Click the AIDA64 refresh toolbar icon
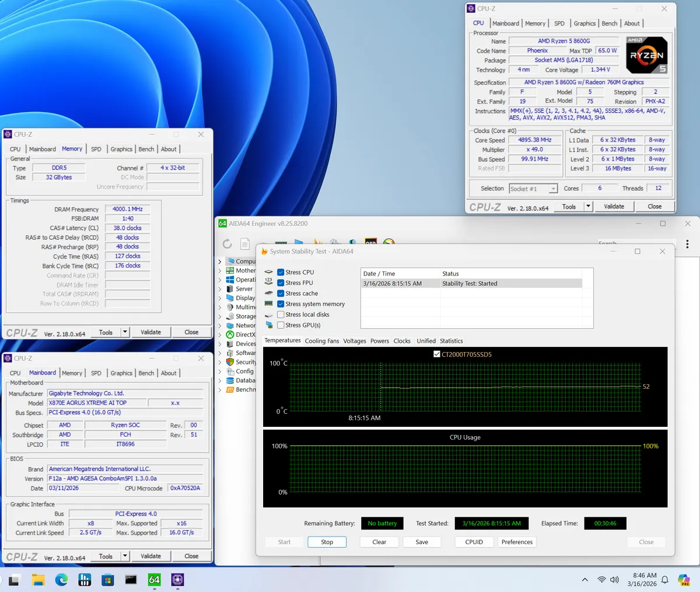The width and height of the screenshot is (700, 592). click(x=227, y=244)
